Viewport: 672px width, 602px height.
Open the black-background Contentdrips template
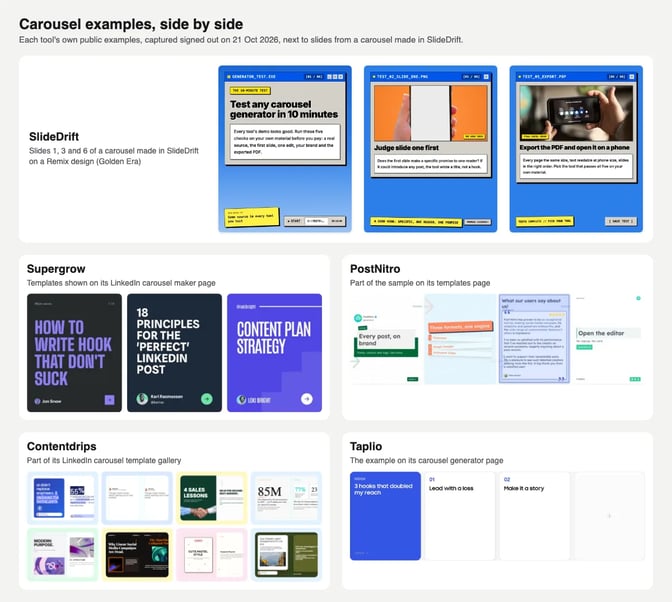coord(137,555)
